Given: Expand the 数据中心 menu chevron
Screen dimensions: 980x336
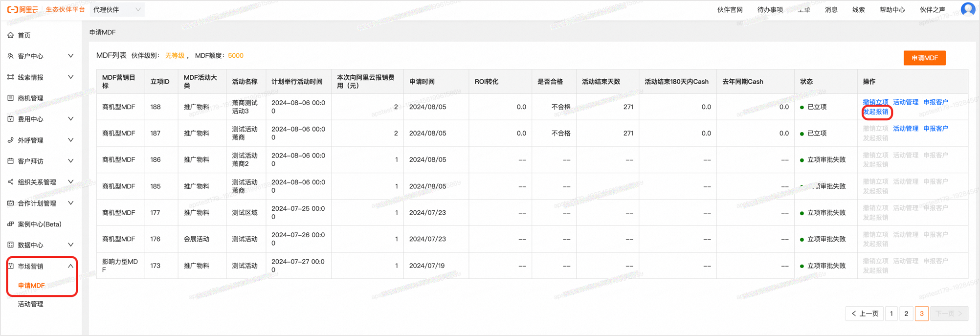Looking at the screenshot, I should tap(70, 245).
